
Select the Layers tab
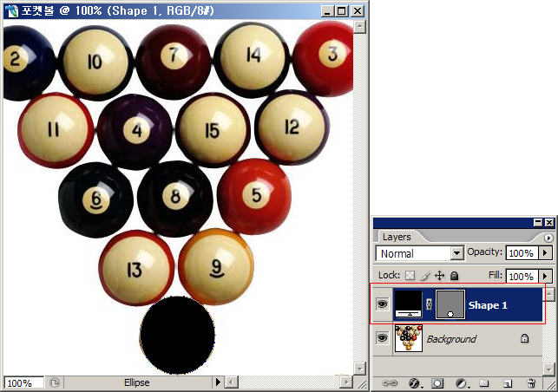tap(397, 237)
